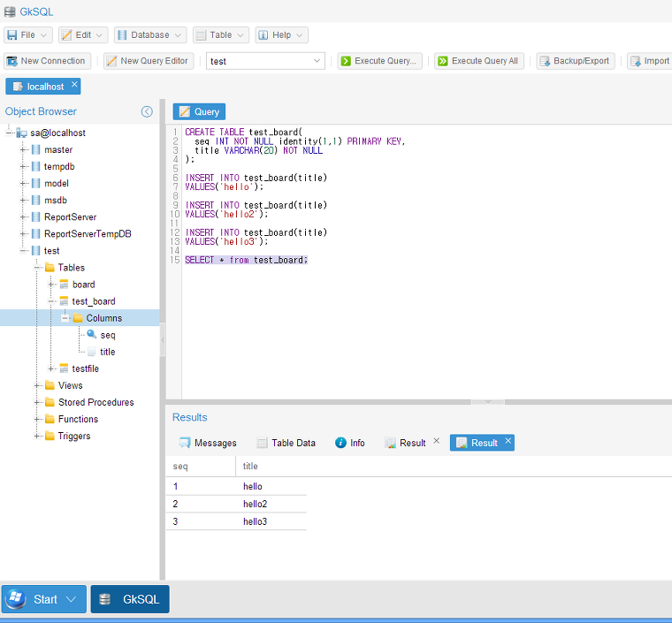Expand the ReportServerTempDB node
The height and width of the screenshot is (623, 672).
[23, 234]
